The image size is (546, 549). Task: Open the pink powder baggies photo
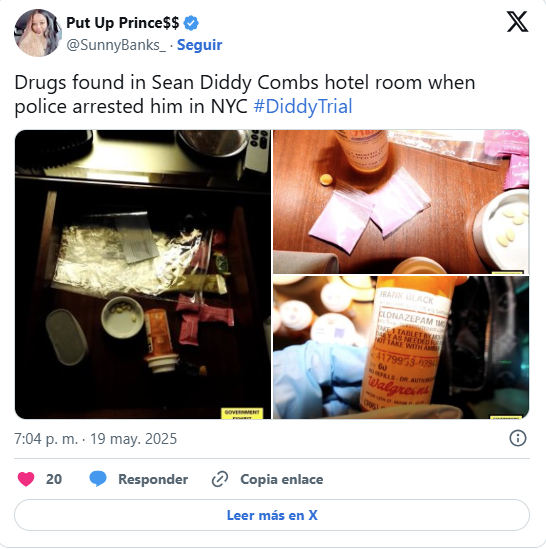(401, 202)
